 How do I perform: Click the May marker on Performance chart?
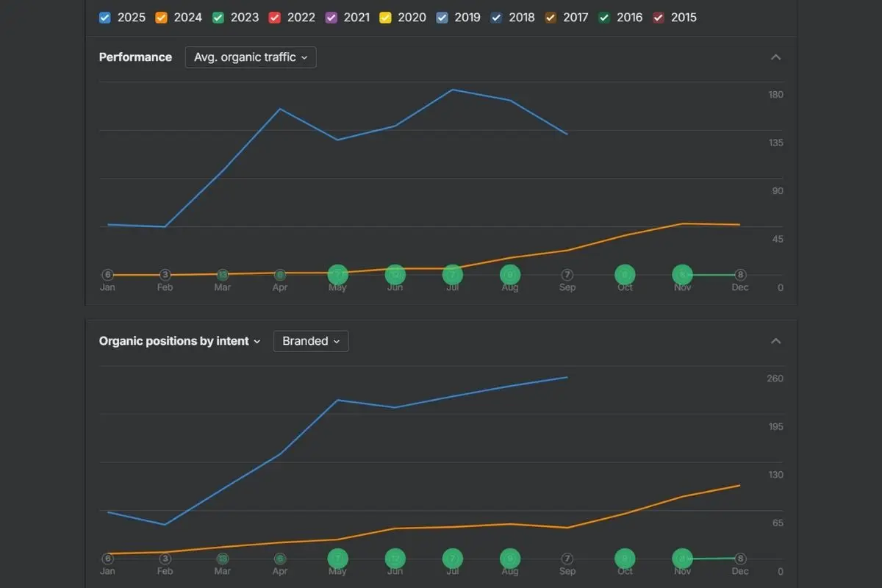point(337,275)
